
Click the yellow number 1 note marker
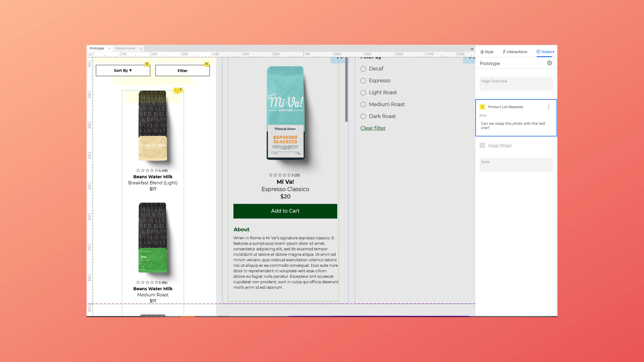click(482, 107)
